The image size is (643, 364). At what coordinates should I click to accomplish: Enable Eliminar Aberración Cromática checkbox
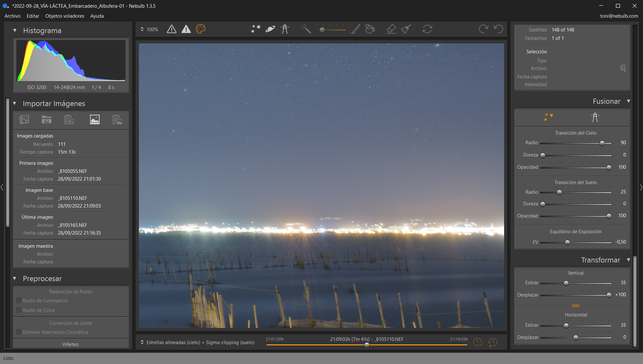pos(19,332)
